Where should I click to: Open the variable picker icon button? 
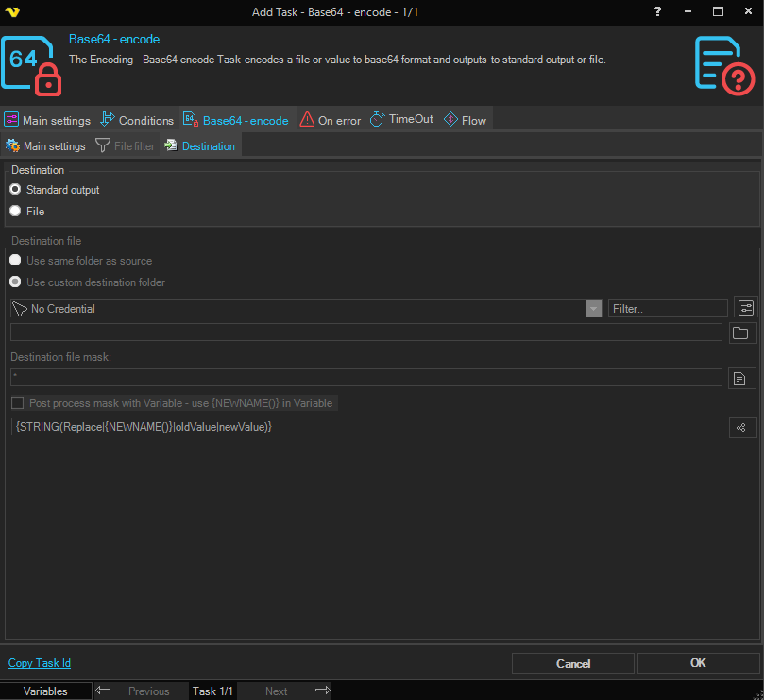point(742,427)
